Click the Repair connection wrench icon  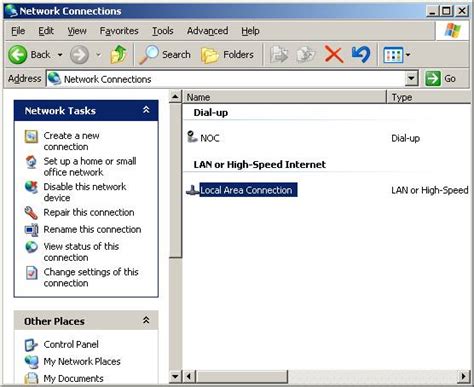31,213
